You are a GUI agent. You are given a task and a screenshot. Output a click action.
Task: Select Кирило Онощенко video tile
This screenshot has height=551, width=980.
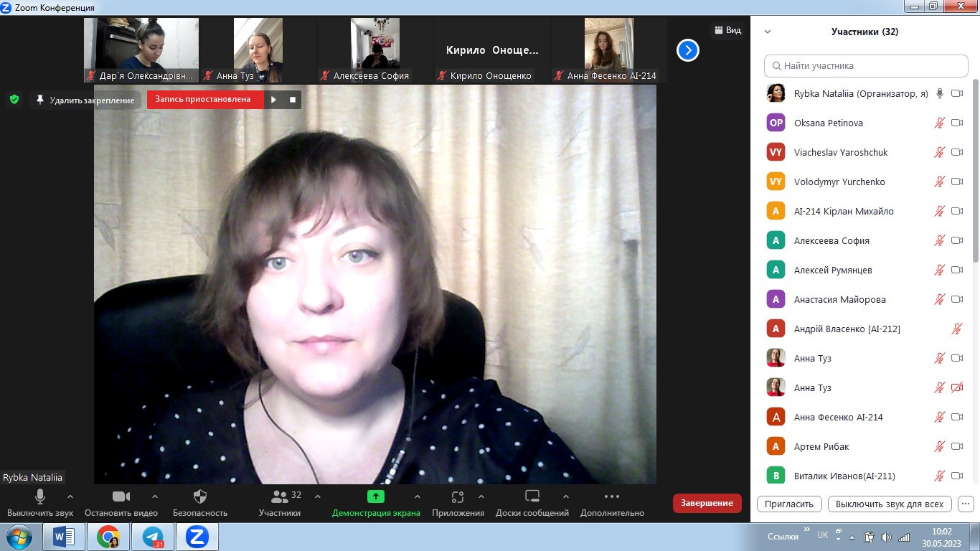coord(492,50)
